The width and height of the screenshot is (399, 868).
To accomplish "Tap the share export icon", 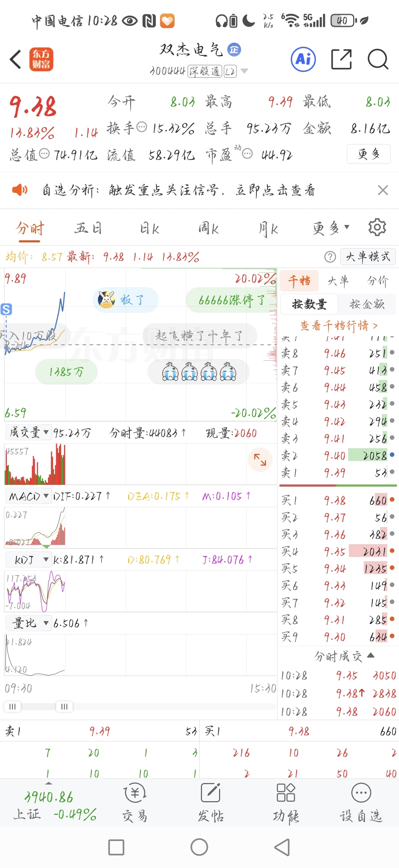I will point(341,59).
